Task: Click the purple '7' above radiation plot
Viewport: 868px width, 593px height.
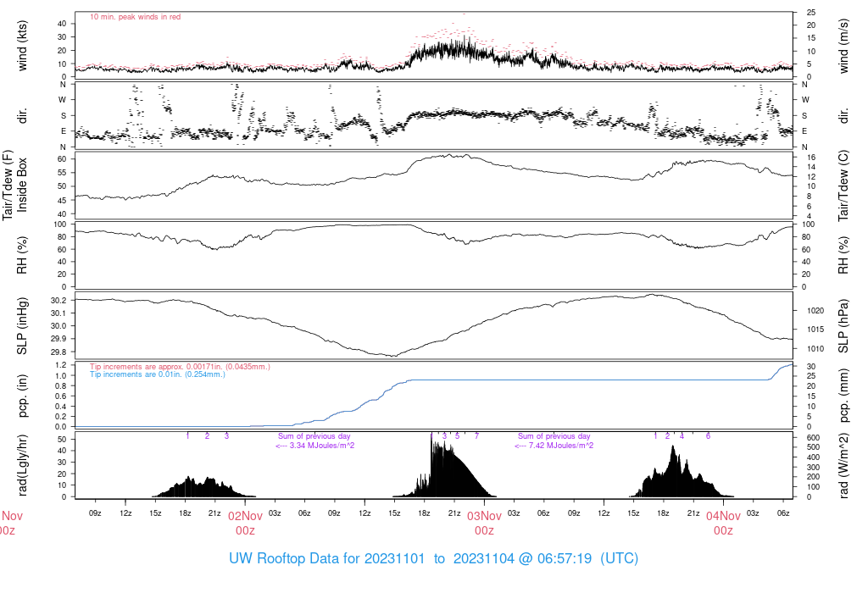Action: tap(476, 436)
